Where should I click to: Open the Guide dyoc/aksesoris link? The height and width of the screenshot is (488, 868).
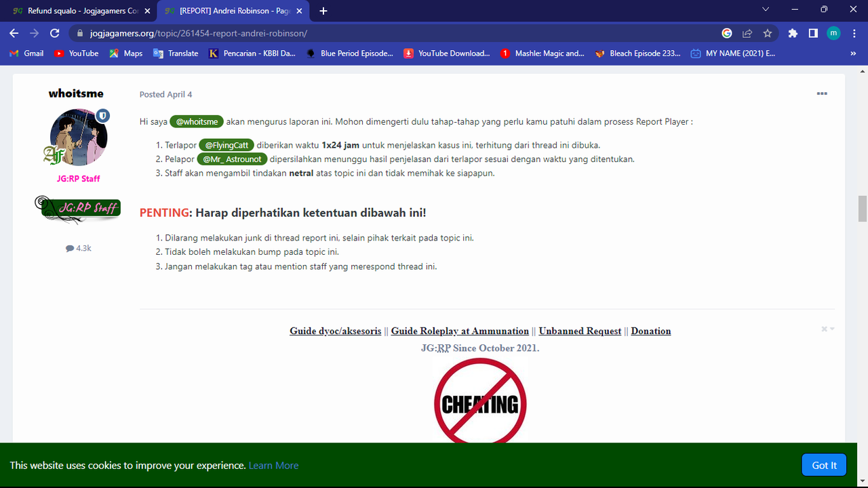click(x=336, y=331)
